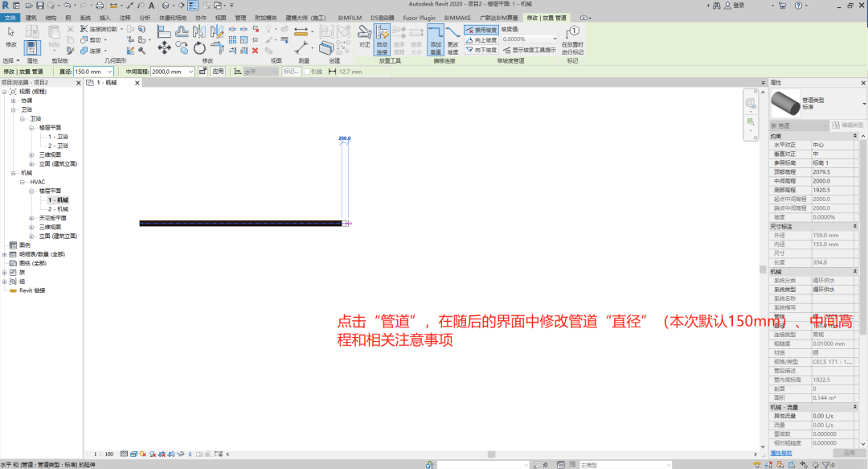Open the Diameter (直径) 150.0 mm dropdown
Image resolution: width=868 pixels, height=469 pixels.
point(109,72)
